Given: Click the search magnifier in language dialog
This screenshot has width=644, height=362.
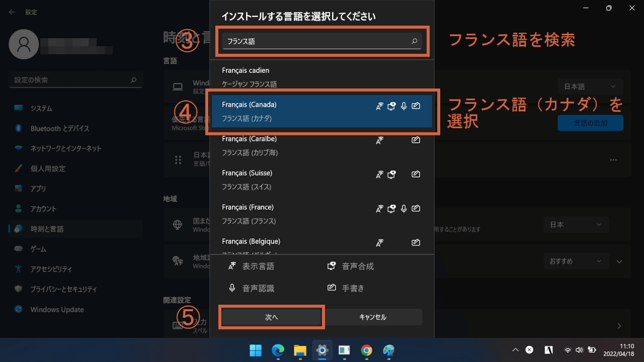Looking at the screenshot, I should tap(415, 41).
